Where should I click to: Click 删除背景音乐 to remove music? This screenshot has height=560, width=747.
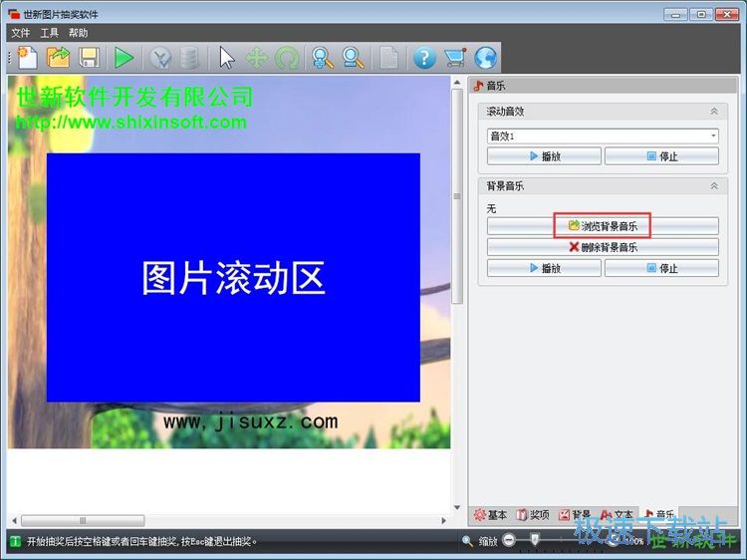coord(603,247)
